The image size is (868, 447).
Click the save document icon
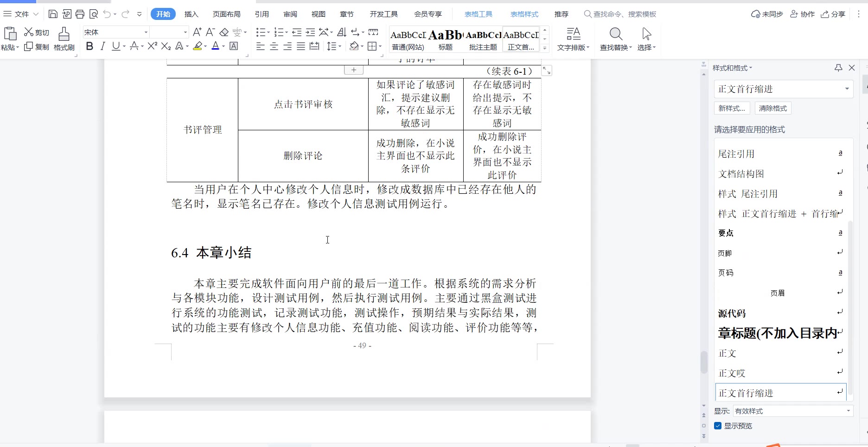(x=53, y=14)
